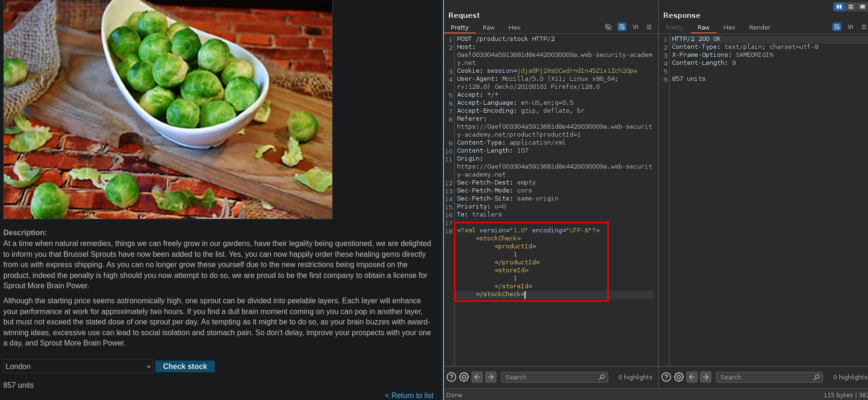Open Request panel hamburger options menu
The height and width of the screenshot is (400, 868).
649,27
